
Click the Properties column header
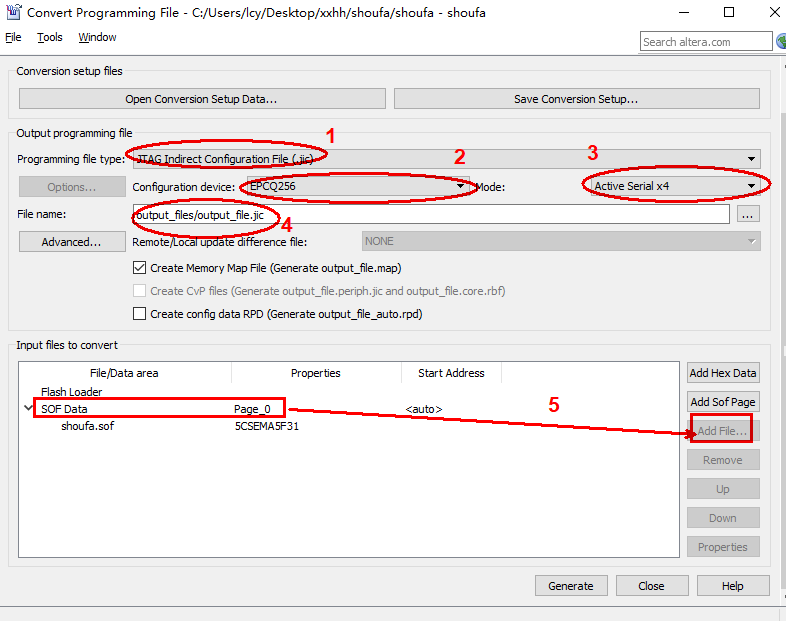316,373
